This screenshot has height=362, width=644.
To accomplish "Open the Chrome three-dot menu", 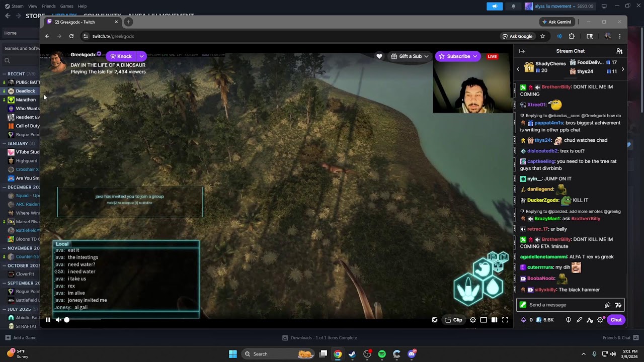I will coord(620,36).
